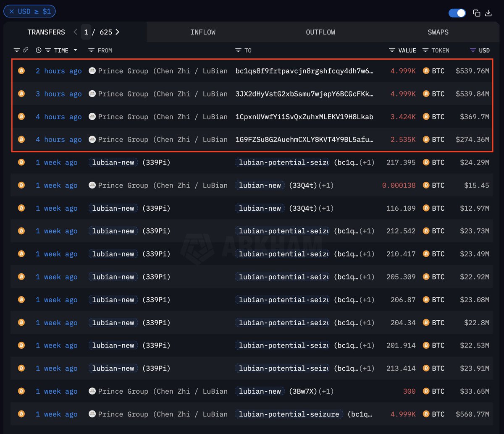This screenshot has height=434, width=504.
Task: Click the download transfers icon
Action: (488, 13)
